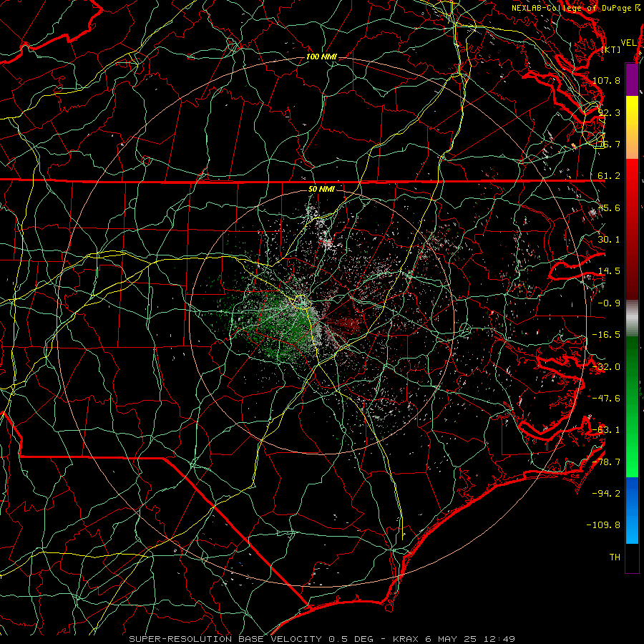The width and height of the screenshot is (644, 644).
Task: Pick the yellow-orange segment of the velocity bar
Action: tap(632, 127)
